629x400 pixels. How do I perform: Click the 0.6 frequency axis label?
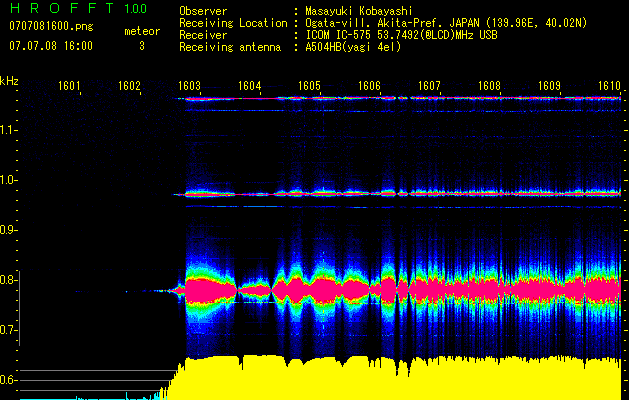(9, 381)
